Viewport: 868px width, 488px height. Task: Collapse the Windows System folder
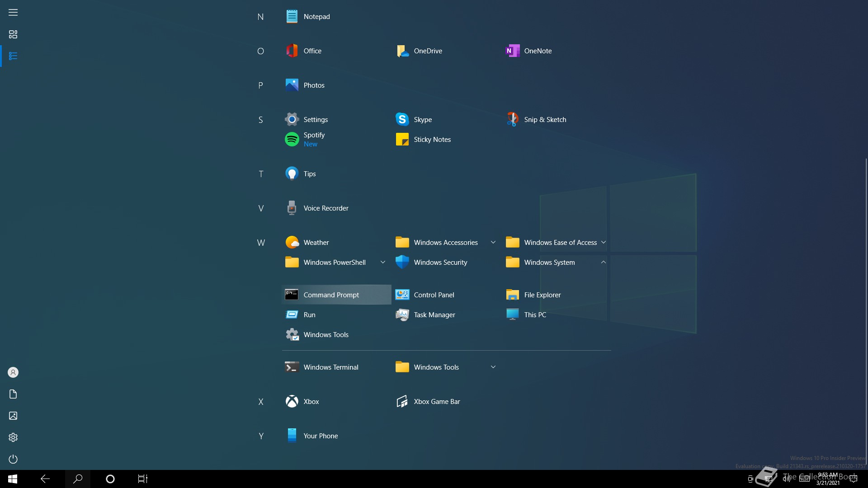point(557,263)
